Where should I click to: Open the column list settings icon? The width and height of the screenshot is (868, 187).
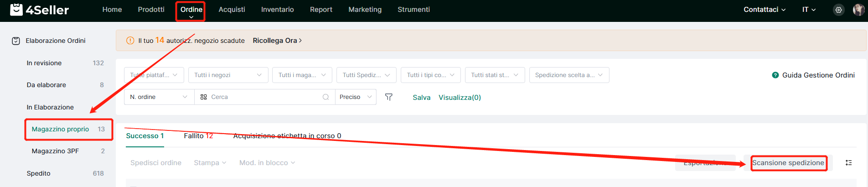pos(848,163)
